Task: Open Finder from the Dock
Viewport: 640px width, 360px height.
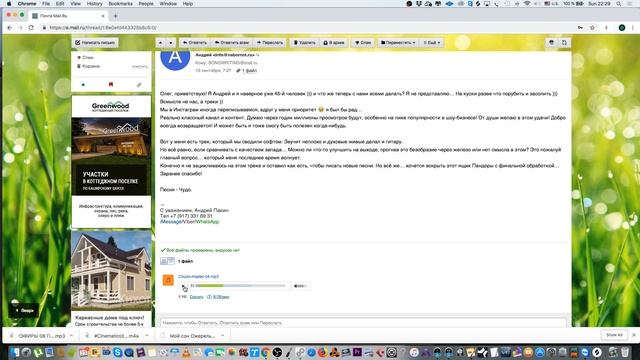Action: tap(15, 352)
